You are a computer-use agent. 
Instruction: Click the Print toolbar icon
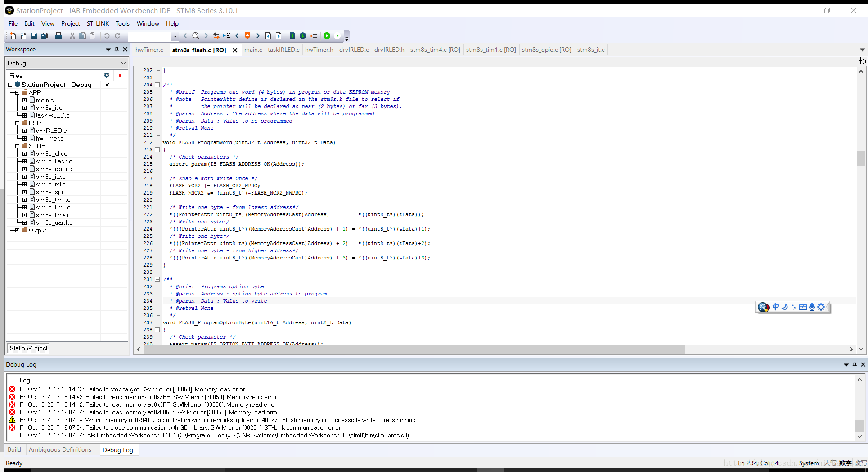tap(58, 36)
